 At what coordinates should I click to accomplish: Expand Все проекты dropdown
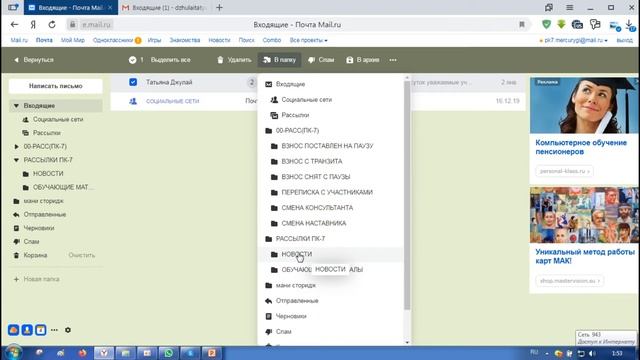point(309,40)
